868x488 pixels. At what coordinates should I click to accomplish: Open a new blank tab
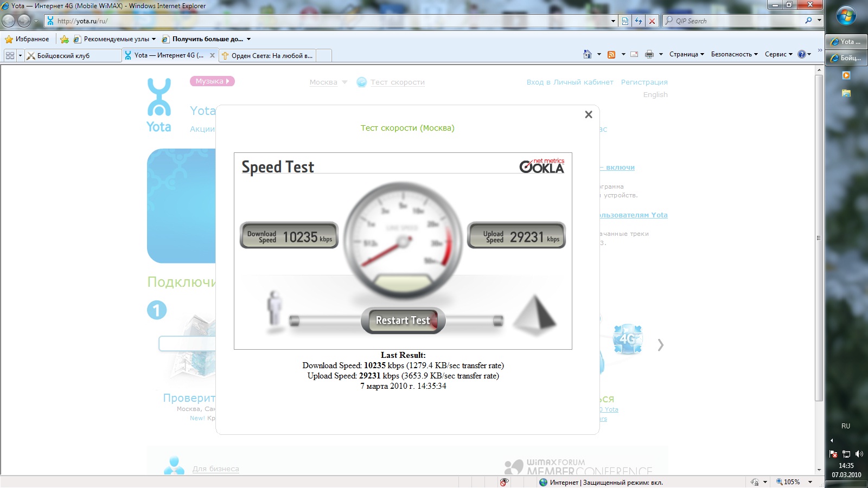(323, 55)
